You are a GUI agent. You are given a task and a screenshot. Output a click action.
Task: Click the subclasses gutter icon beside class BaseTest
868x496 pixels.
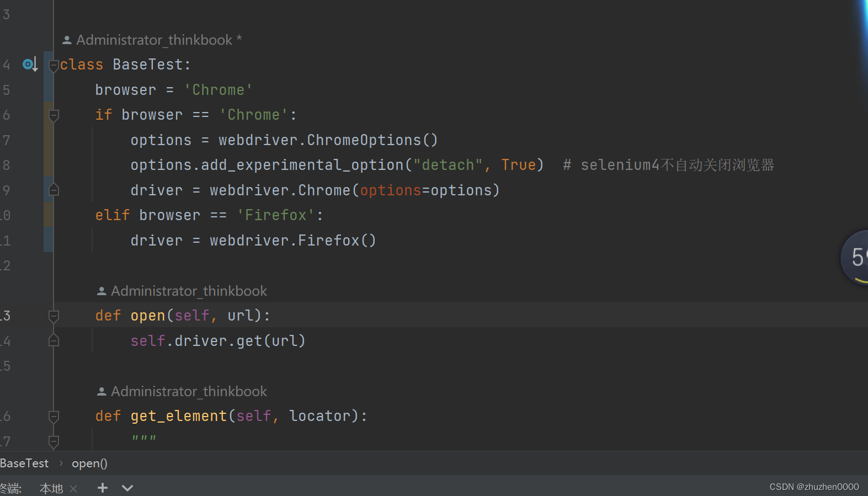coord(30,65)
